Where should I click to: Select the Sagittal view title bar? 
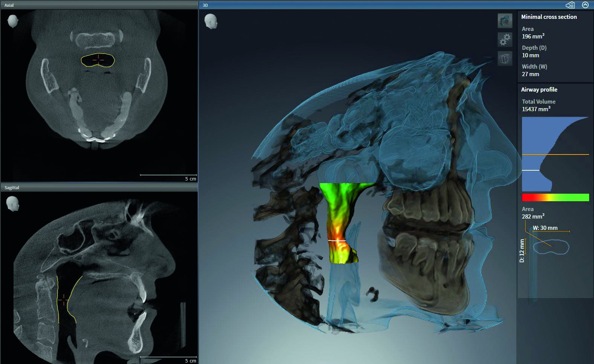click(x=99, y=187)
